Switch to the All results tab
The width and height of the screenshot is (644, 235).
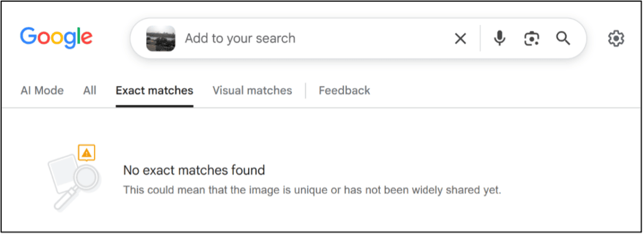coord(89,91)
